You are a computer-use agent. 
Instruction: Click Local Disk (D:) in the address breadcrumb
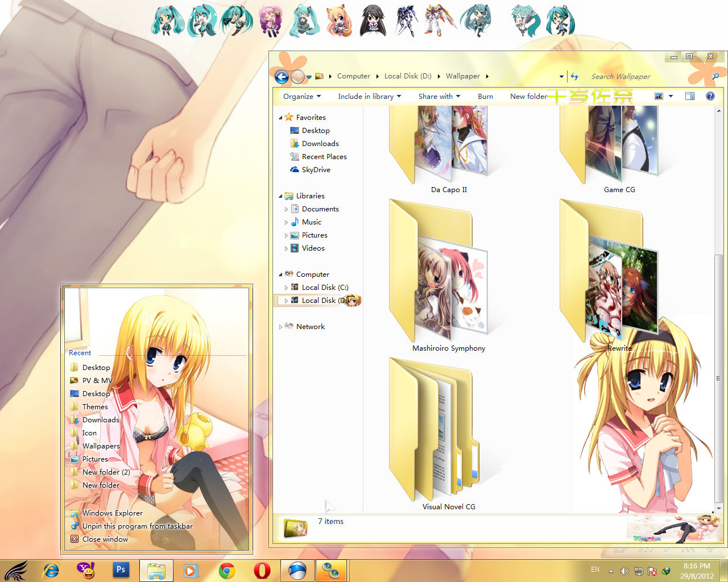point(408,76)
